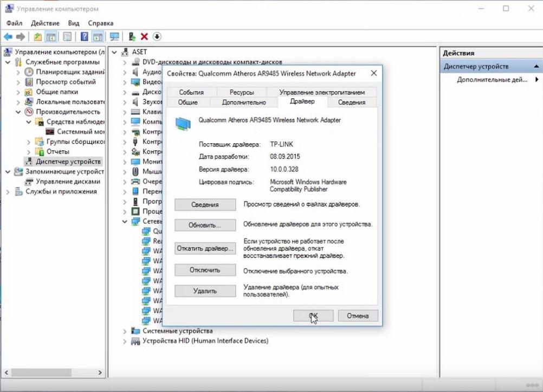Collapse the ASET root node
543x392 pixels.
click(114, 53)
